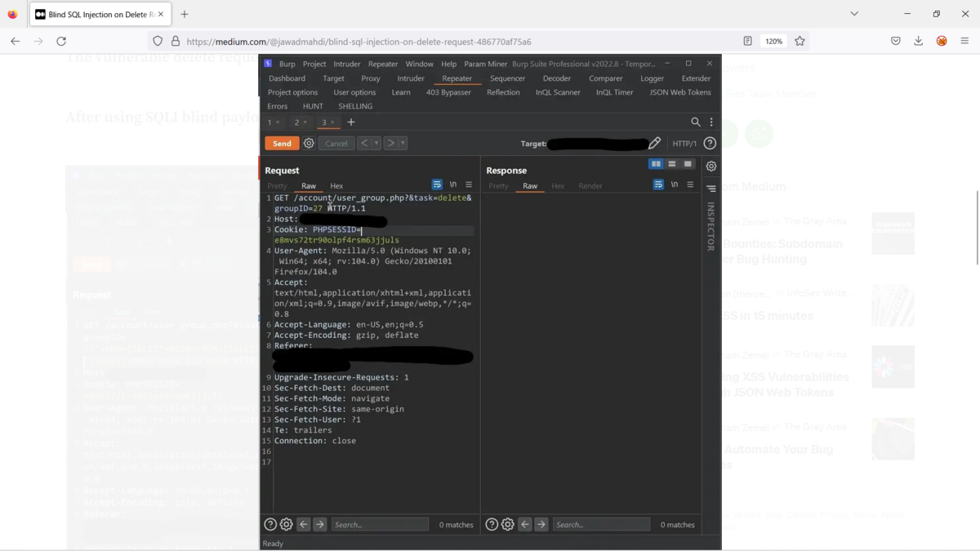Open request search help icon

coord(270,524)
